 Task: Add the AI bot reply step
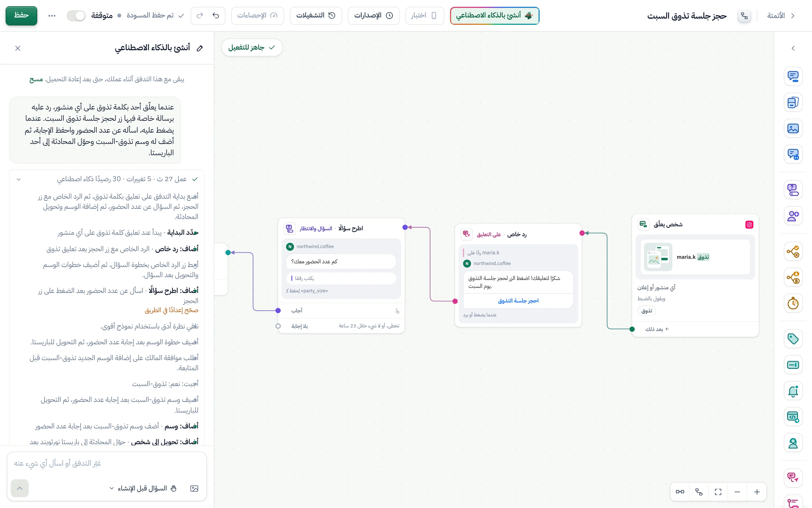click(793, 154)
